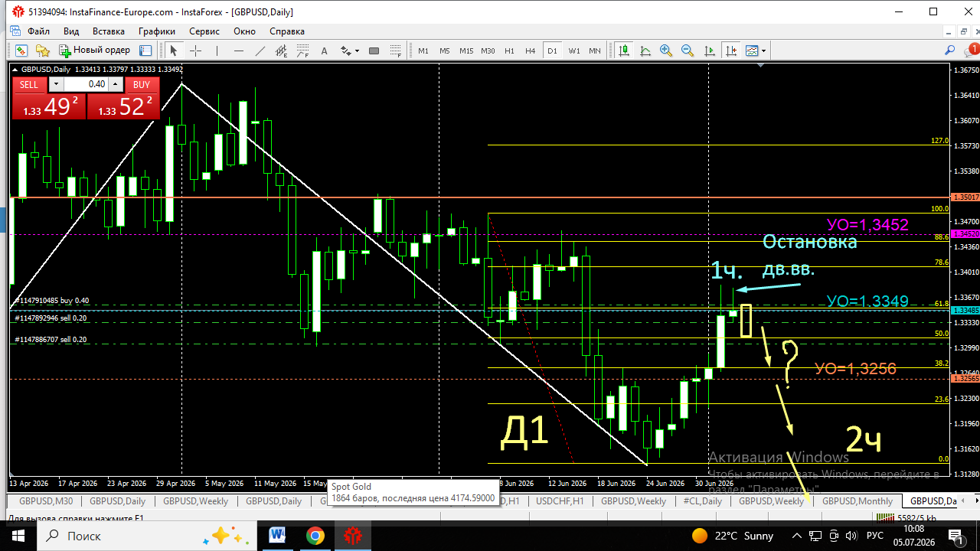This screenshot has width=980, height=551.
Task: Switch to the #CL,Daily chart tab
Action: 703,501
